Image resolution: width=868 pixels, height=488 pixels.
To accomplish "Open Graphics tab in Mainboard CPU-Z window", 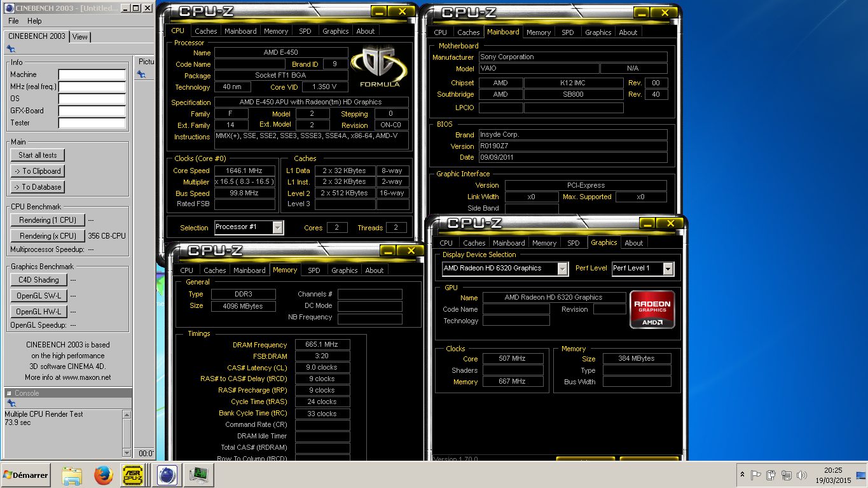I will pyautogui.click(x=598, y=32).
